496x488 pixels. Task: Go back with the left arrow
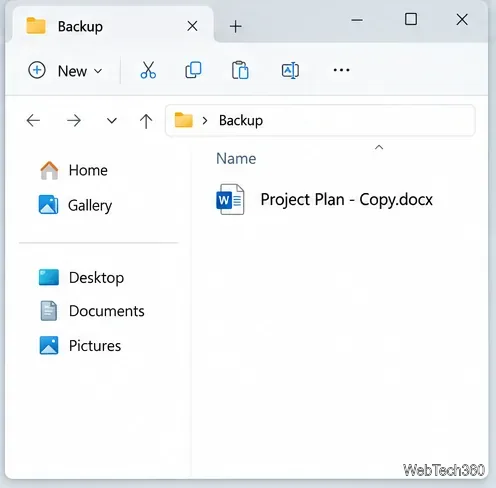point(33,120)
